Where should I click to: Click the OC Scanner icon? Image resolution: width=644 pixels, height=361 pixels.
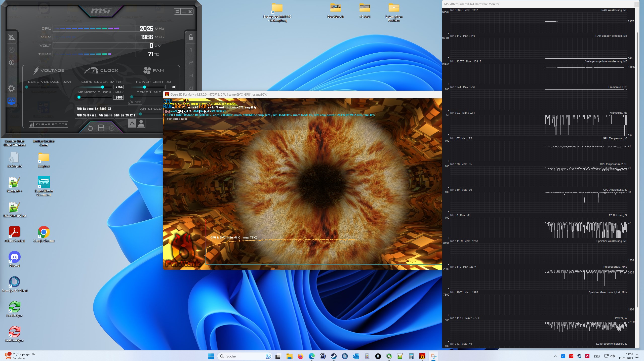[12, 37]
